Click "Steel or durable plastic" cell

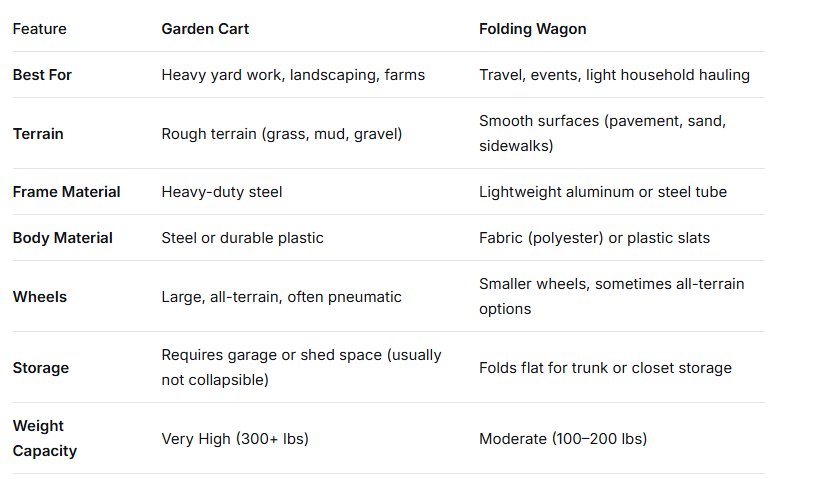242,238
